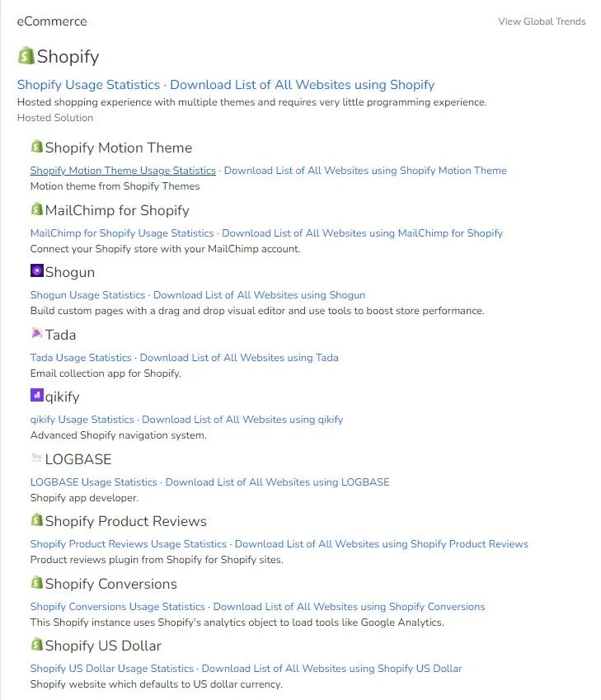
Task: Open Shopify Motion Theme Usage Statistics
Action: 123,171
